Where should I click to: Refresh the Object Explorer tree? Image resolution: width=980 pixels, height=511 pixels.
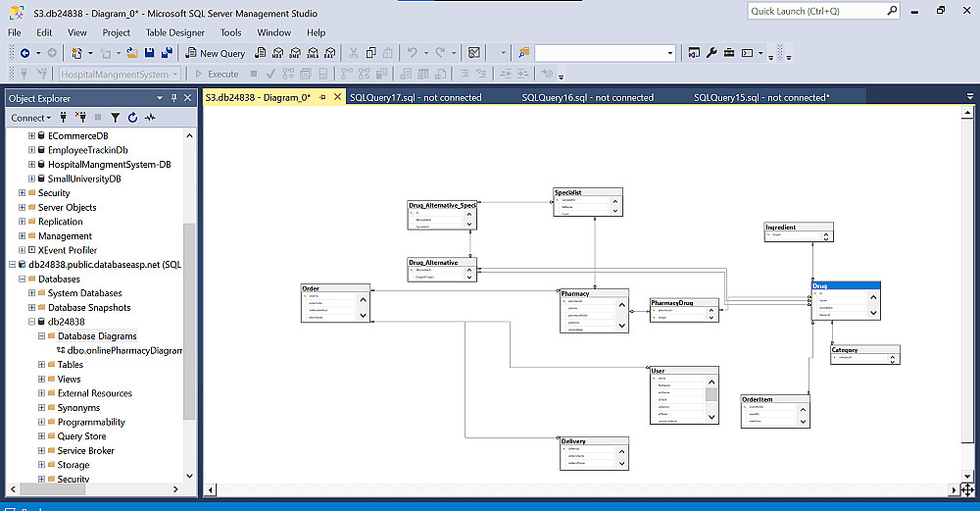132,118
